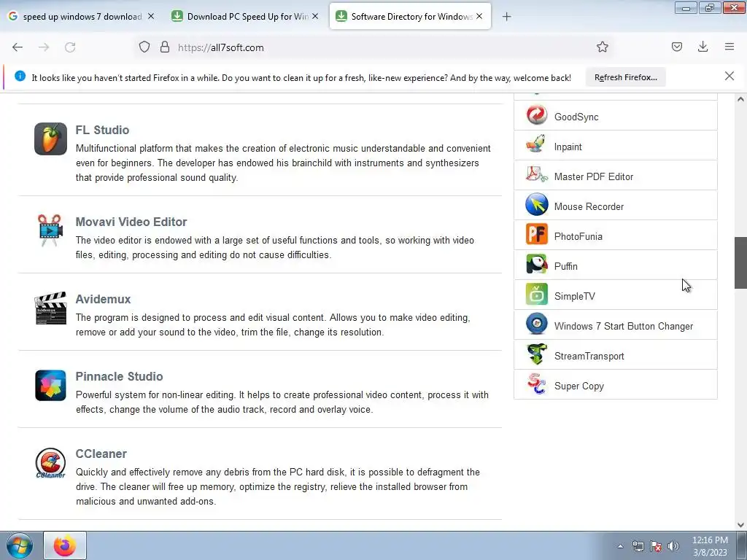Viewport: 747px width, 560px height.
Task: Open the Mouse Recorder sidebar link
Action: click(589, 206)
